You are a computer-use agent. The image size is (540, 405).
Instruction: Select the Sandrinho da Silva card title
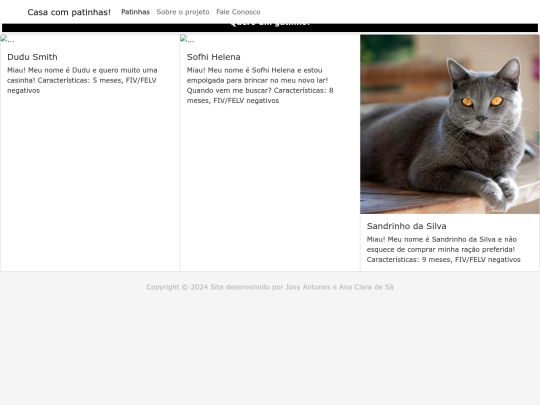coord(406,226)
